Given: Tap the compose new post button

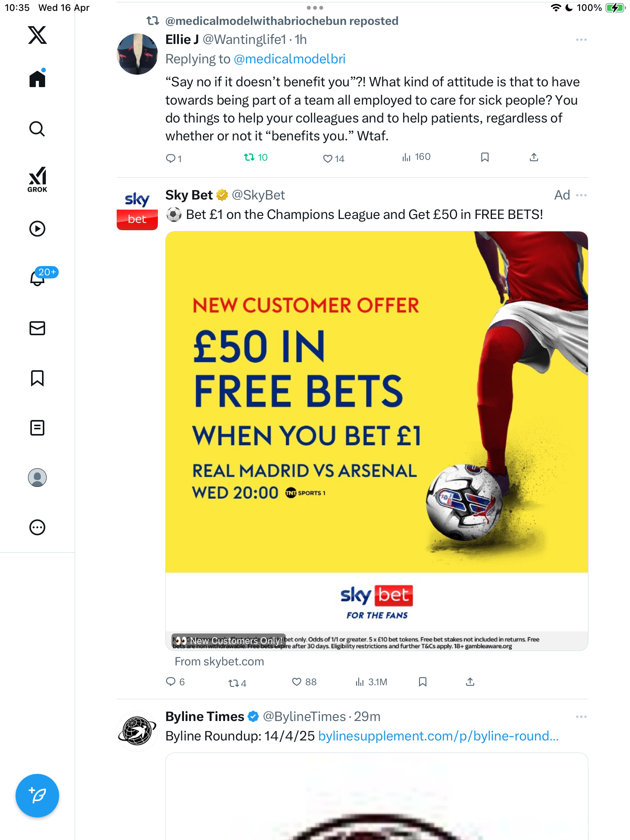Looking at the screenshot, I should coord(37,796).
